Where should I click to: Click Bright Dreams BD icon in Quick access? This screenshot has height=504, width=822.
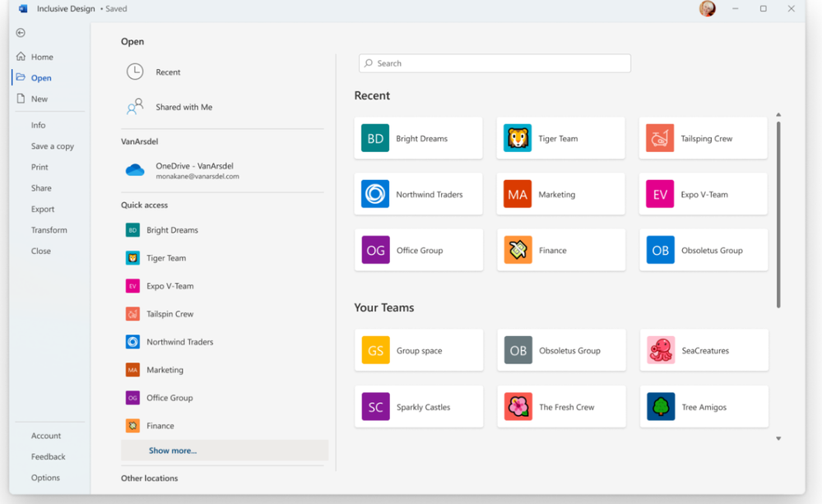(x=132, y=230)
